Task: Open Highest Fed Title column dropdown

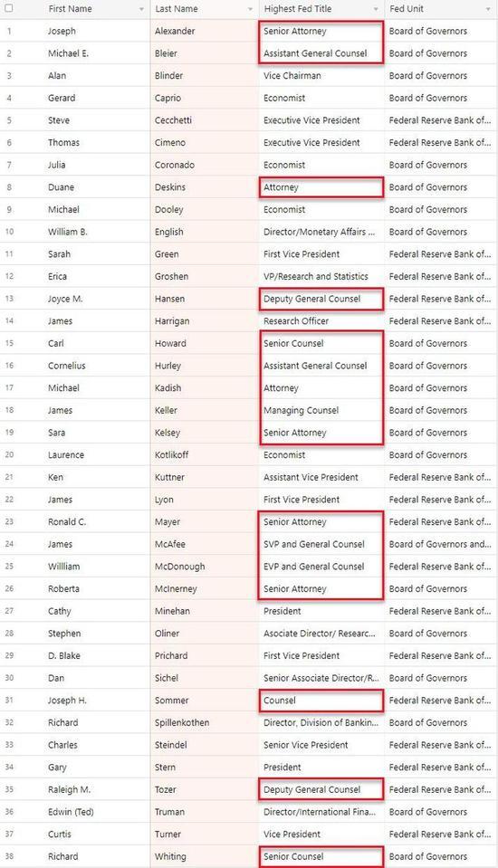Action: click(x=376, y=9)
